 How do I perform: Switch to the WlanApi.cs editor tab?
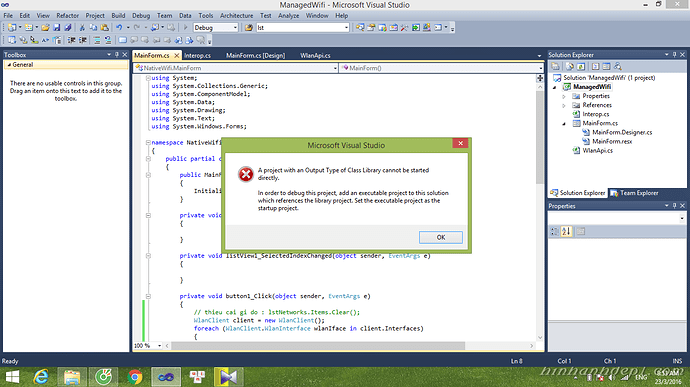(315, 55)
